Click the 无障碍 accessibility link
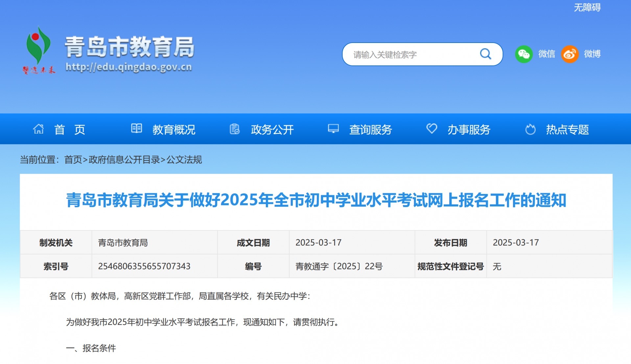631x364 pixels. pyautogui.click(x=587, y=7)
